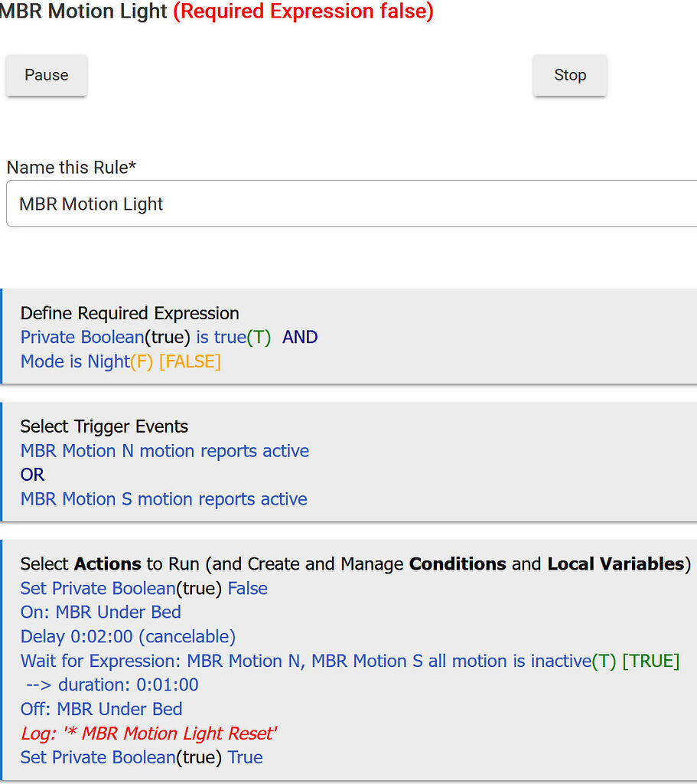Viewport: 697px width, 784px height.
Task: Open the Define Required Expression heading
Action: pyautogui.click(x=129, y=313)
